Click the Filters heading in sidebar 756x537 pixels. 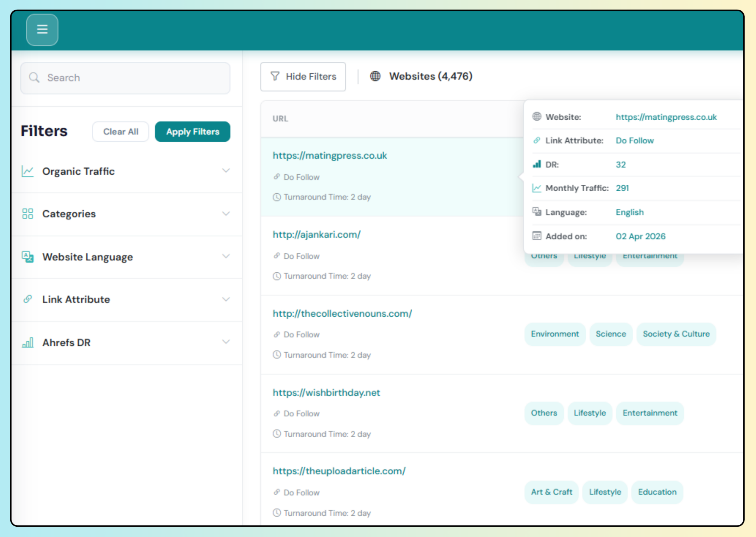pyautogui.click(x=44, y=131)
